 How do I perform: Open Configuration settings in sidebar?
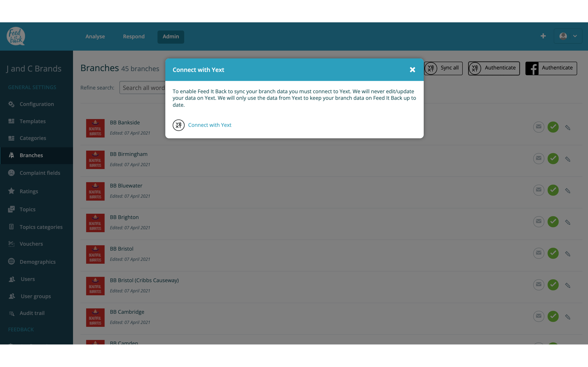[x=37, y=104]
